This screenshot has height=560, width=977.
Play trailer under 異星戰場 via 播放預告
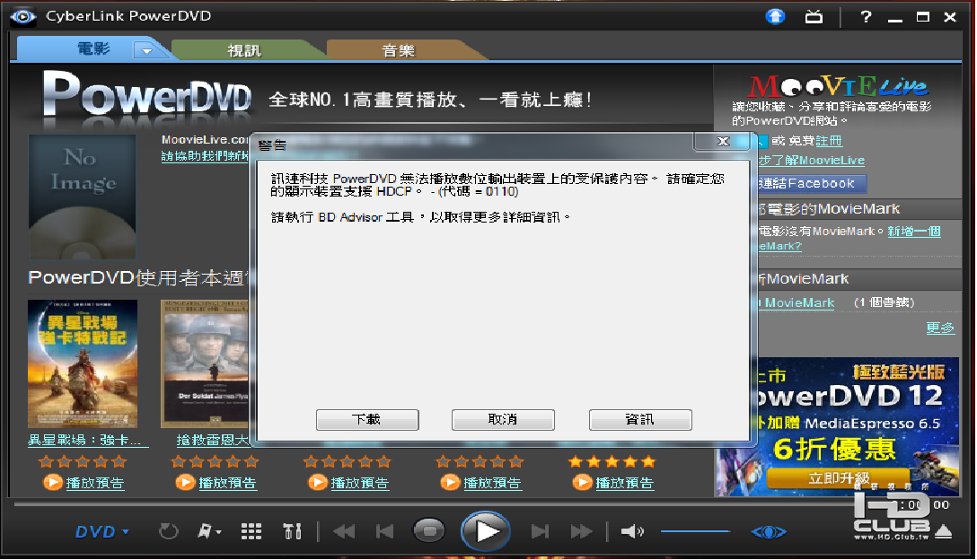pos(94,483)
